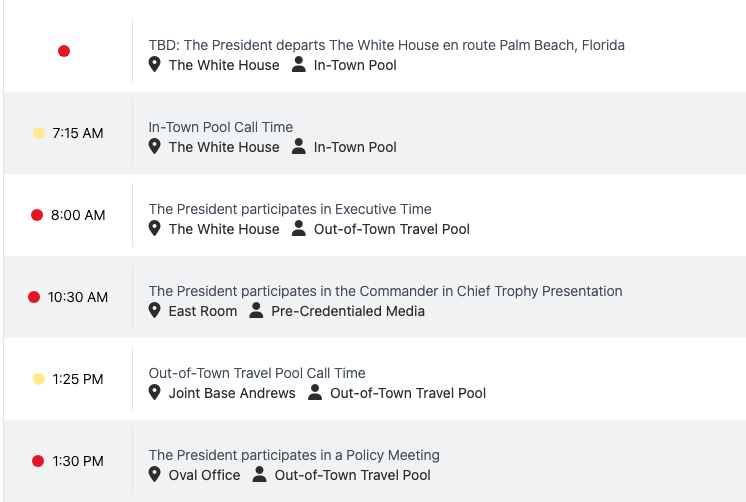Click location pin in the 7:15 AM row
This screenshot has width=746, height=502.
(x=155, y=147)
